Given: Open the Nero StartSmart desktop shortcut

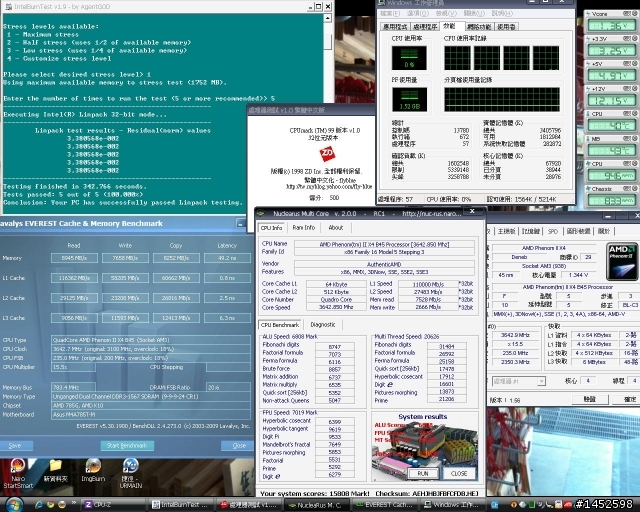Looking at the screenshot, I should point(17,473).
